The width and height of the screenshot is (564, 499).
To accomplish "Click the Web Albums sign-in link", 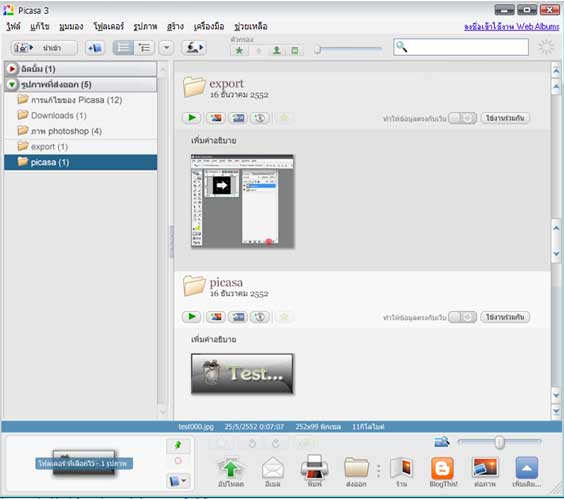I will click(511, 27).
